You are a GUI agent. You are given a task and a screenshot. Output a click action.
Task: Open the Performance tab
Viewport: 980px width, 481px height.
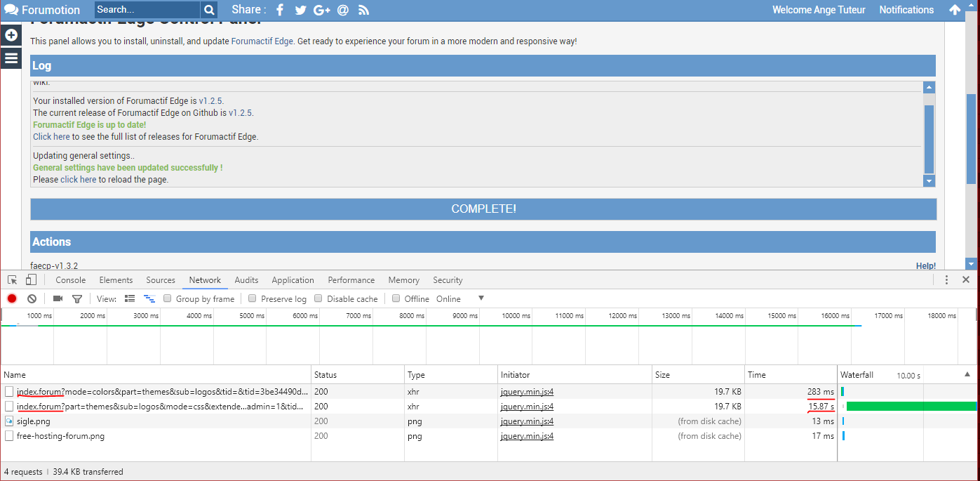click(351, 279)
